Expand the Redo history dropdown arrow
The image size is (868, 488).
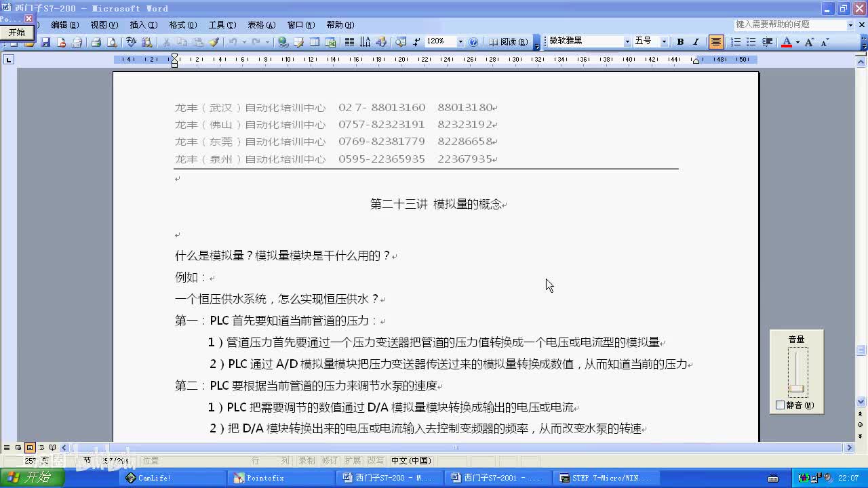coord(267,42)
